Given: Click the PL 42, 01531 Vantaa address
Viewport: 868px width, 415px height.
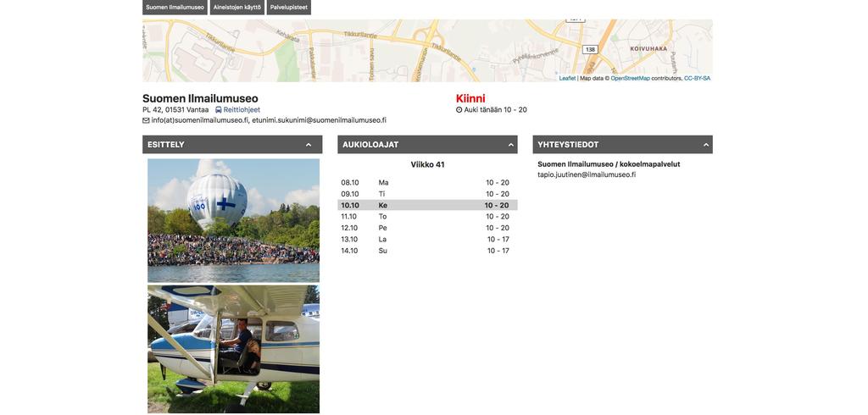Looking at the screenshot, I should coord(175,110).
